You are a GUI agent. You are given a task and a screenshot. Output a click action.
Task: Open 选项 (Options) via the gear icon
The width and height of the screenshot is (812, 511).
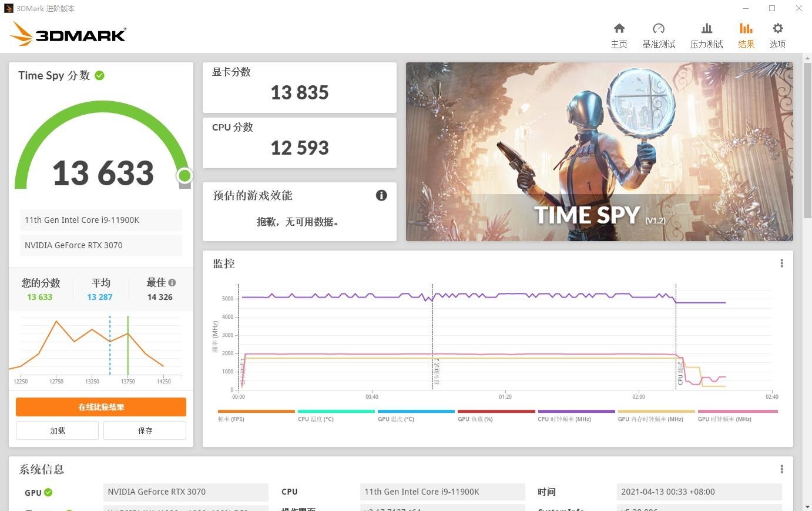(x=777, y=34)
